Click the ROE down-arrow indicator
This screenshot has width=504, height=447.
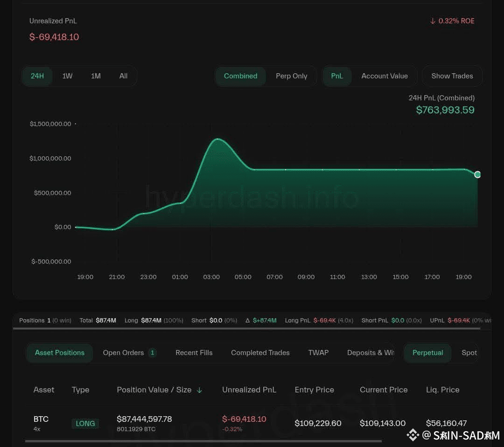(433, 21)
